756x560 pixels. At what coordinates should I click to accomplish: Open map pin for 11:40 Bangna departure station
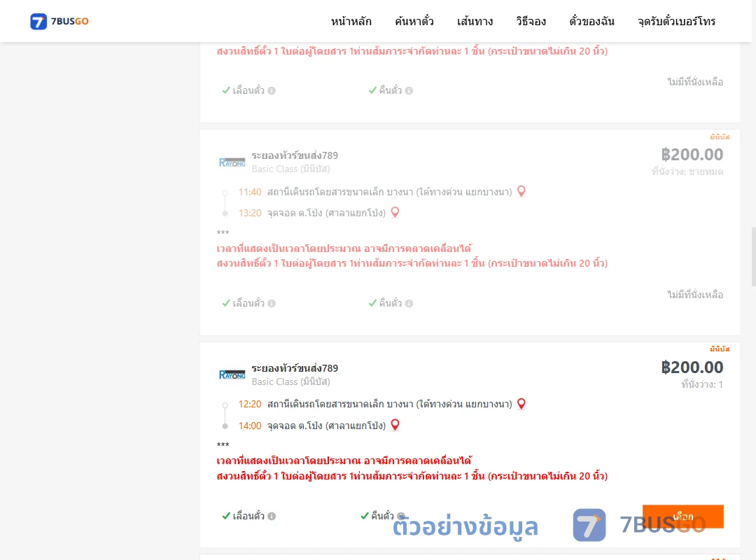click(x=521, y=192)
